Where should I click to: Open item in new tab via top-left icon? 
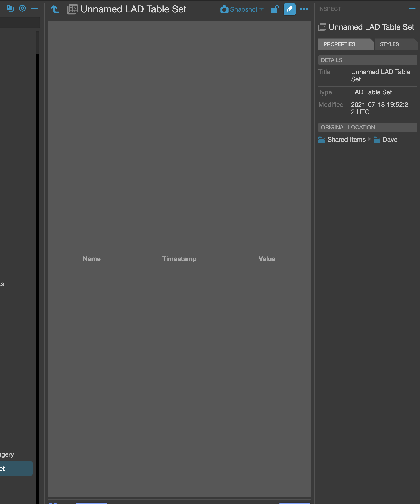click(x=10, y=8)
